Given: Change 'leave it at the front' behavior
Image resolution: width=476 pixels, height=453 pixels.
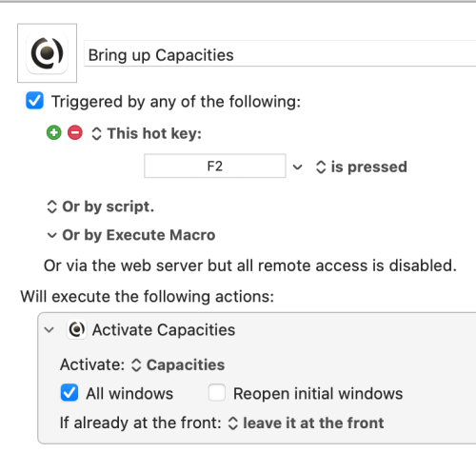Looking at the screenshot, I should point(307,423).
